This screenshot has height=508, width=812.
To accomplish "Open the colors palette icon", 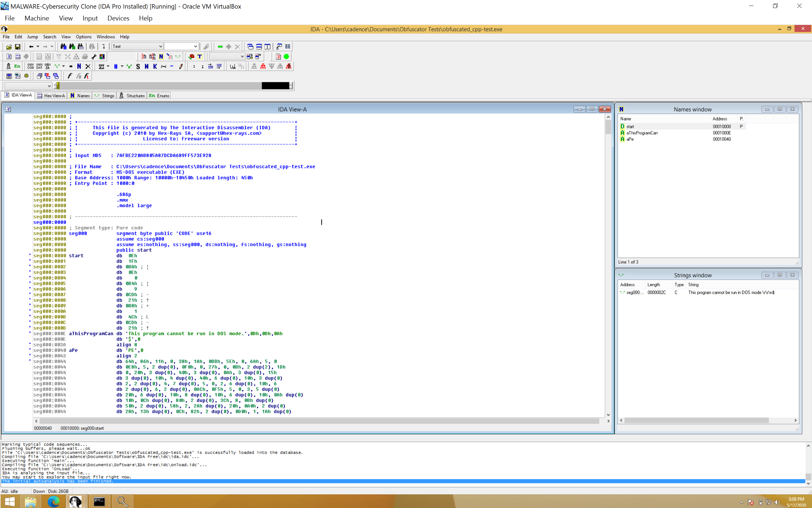I will click(x=102, y=56).
